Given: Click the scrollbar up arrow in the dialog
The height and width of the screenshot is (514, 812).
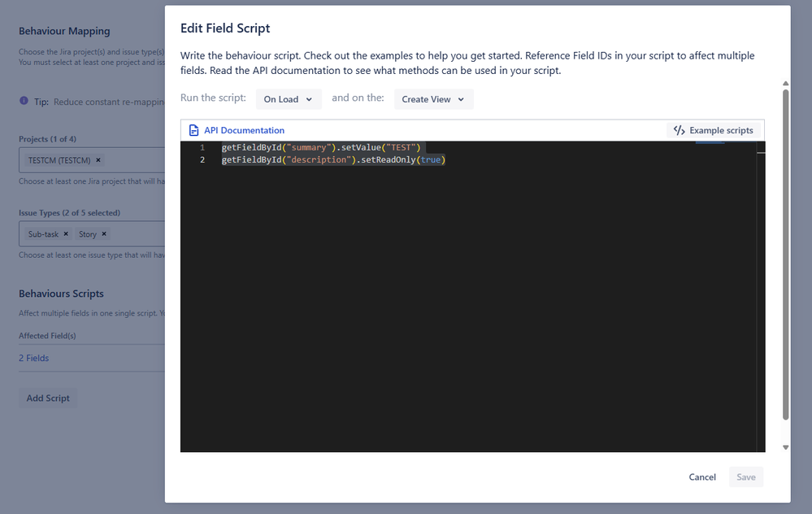Looking at the screenshot, I should click(785, 82).
